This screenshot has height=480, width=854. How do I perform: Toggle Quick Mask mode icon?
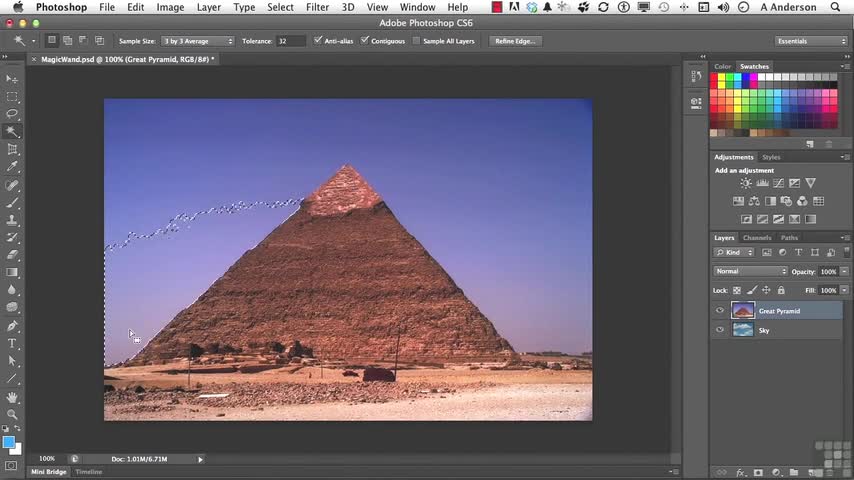tap(11, 466)
